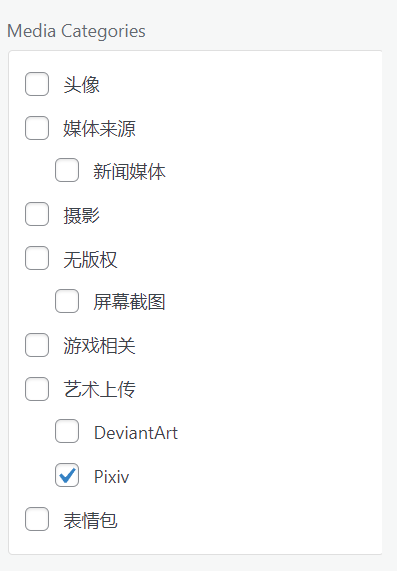
Task: Mark the 屏幕截图 subcategory checkbox
Action: (67, 301)
